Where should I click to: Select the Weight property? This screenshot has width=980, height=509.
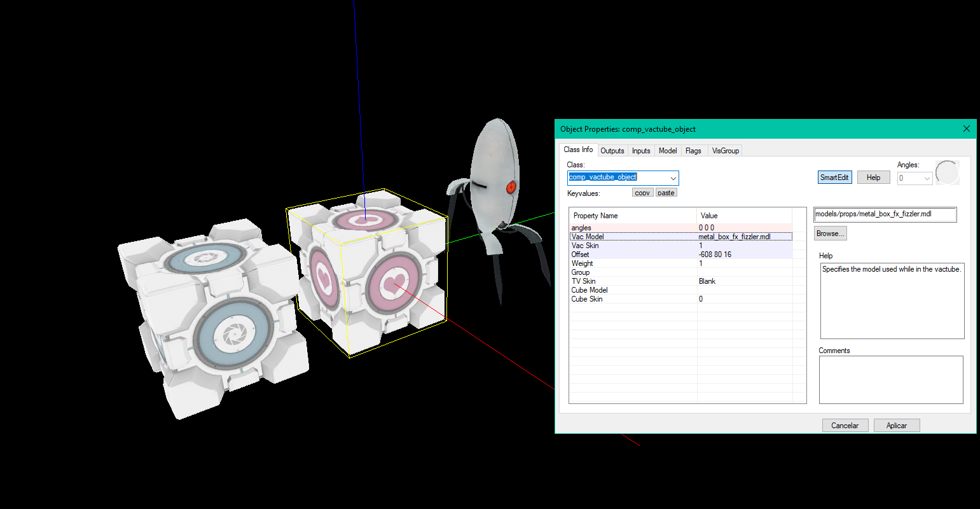coord(681,263)
